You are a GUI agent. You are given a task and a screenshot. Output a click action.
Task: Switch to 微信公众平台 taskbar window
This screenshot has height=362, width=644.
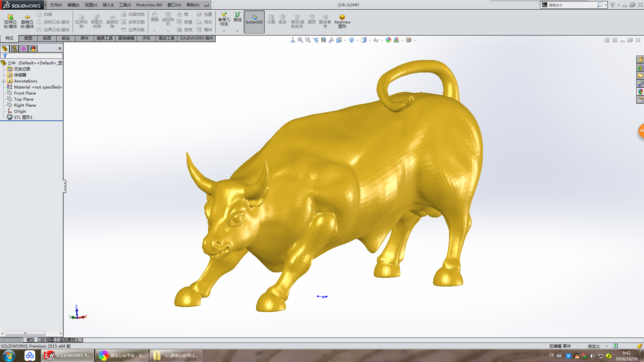coord(121,356)
